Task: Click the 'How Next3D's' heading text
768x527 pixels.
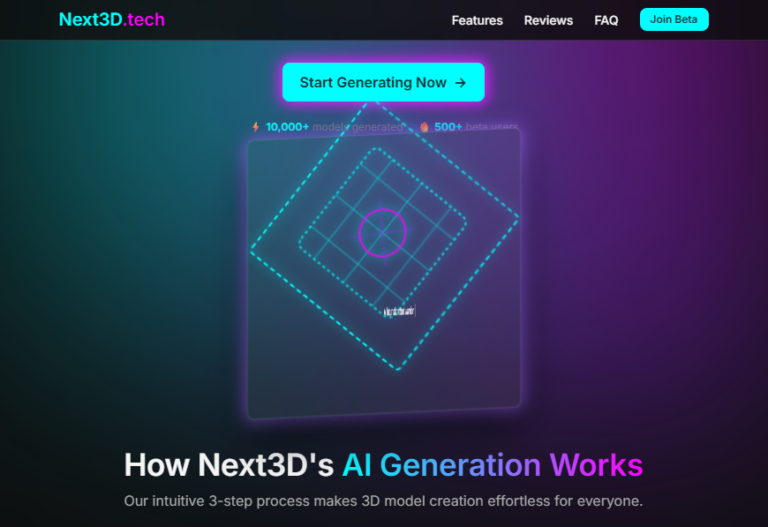Action: click(x=229, y=465)
